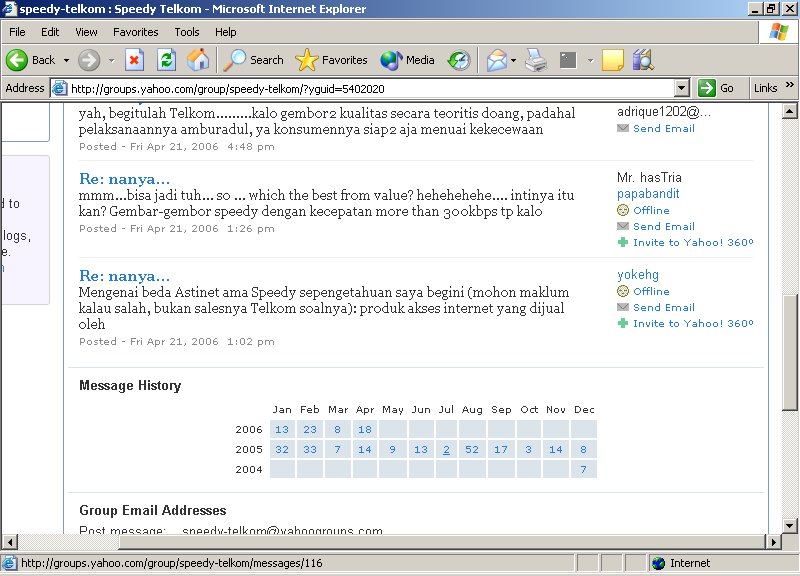Click horizontal scrollbar left arrow

[10, 542]
